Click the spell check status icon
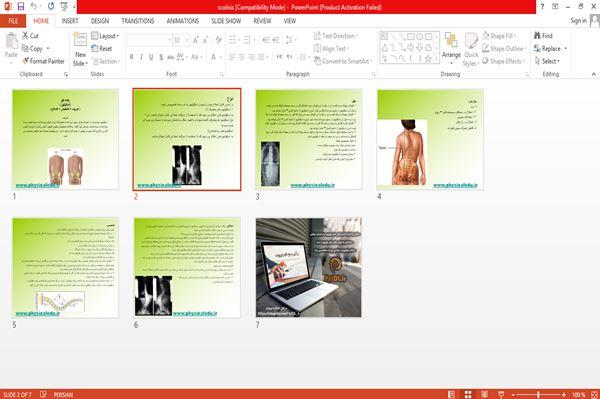 (x=43, y=394)
